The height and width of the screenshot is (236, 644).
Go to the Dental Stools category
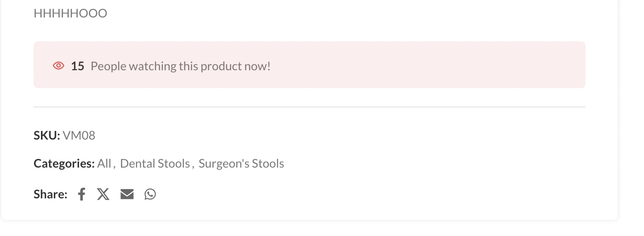click(x=155, y=163)
